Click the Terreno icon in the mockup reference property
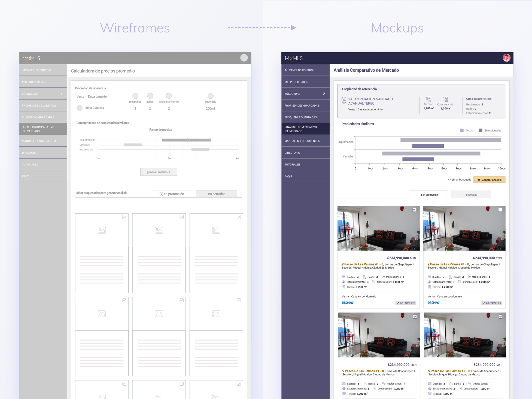This screenshot has width=532, height=399. click(429, 99)
